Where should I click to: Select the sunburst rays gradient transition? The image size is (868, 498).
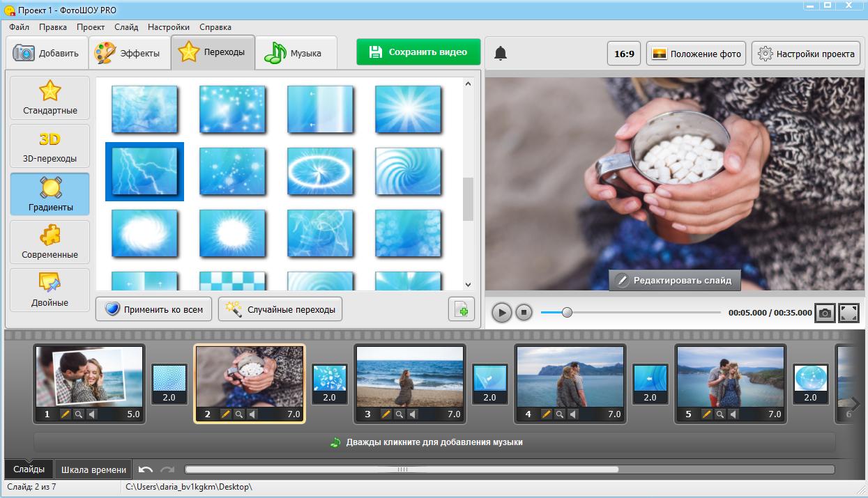coord(408,109)
